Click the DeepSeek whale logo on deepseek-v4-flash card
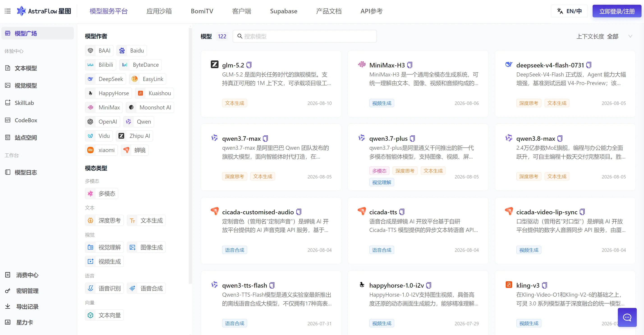Screen dimensions: 644x335 (509, 65)
